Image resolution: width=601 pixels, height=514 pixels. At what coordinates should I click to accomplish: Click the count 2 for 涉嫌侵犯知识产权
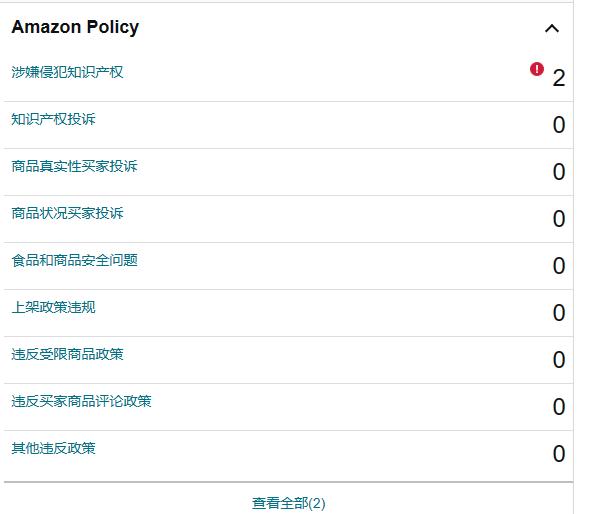(x=558, y=78)
